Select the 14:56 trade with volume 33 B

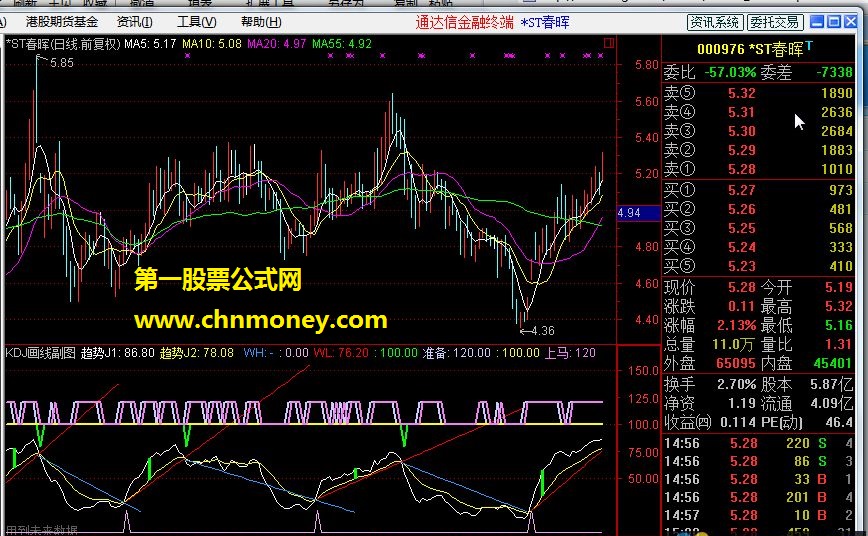pos(758,479)
